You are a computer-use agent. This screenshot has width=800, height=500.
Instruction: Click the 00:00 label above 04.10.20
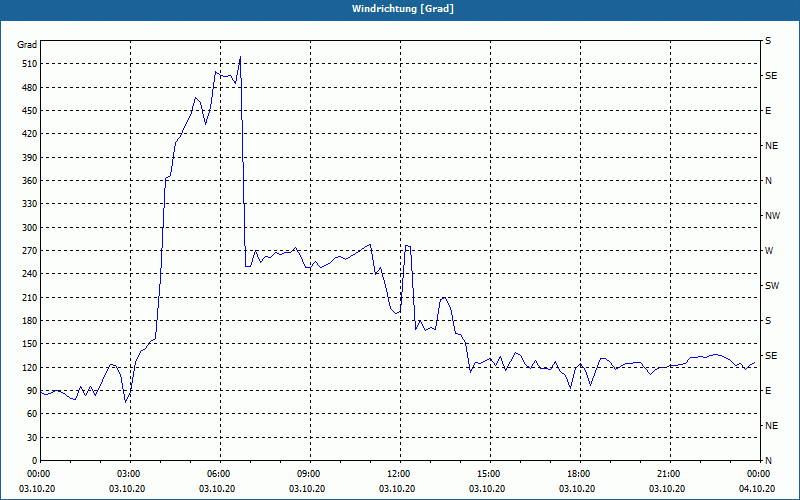click(x=760, y=474)
